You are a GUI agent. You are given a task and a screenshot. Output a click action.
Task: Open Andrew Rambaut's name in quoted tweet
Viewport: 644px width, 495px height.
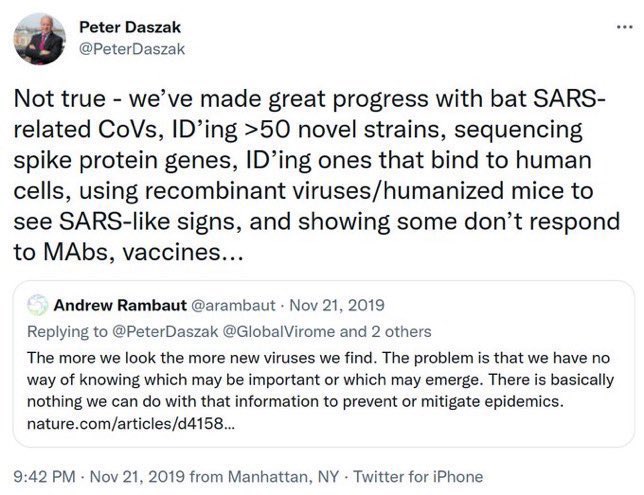(x=116, y=304)
